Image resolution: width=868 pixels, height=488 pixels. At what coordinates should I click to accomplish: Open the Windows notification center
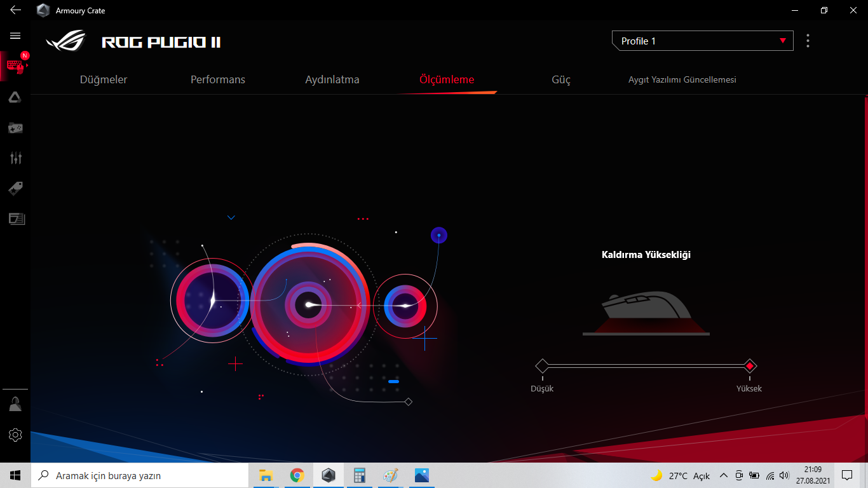(x=847, y=475)
